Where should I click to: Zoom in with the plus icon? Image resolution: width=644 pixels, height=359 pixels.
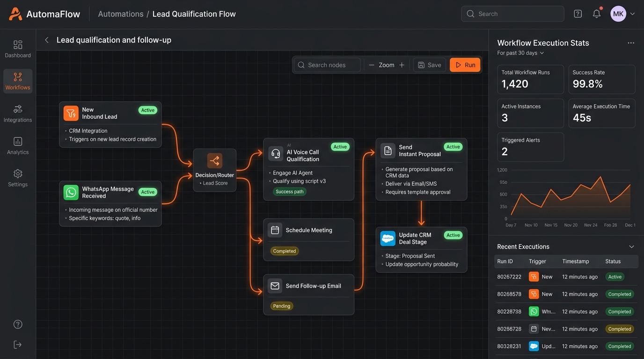tap(402, 65)
